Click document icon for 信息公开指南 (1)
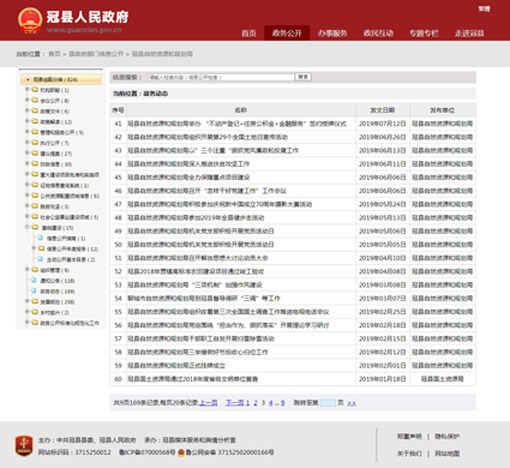510x468 pixels. [x=40, y=238]
